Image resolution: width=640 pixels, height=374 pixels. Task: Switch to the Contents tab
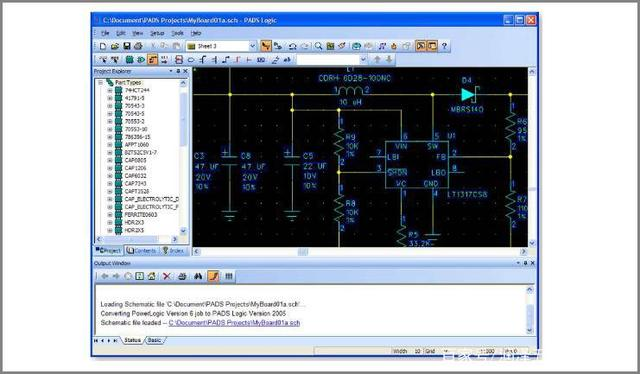pyautogui.click(x=141, y=251)
